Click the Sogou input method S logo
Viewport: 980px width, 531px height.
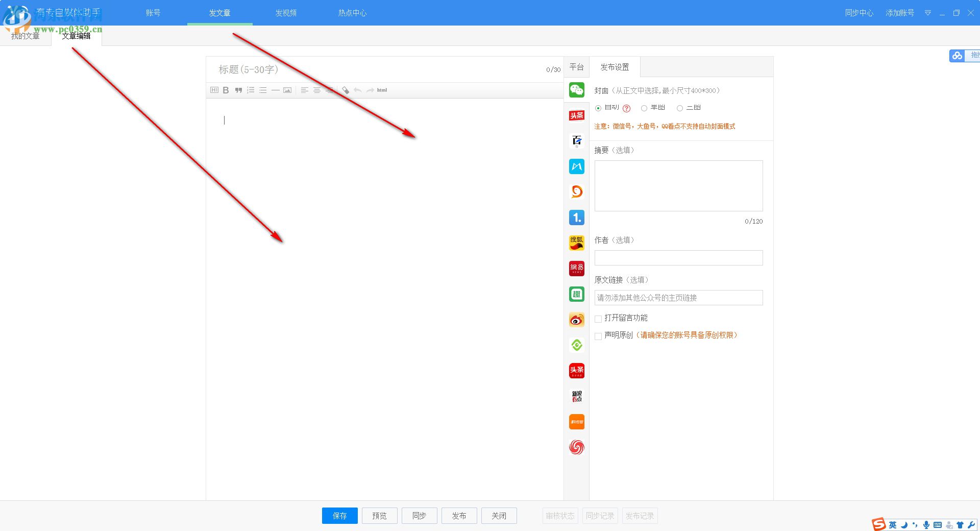(878, 524)
